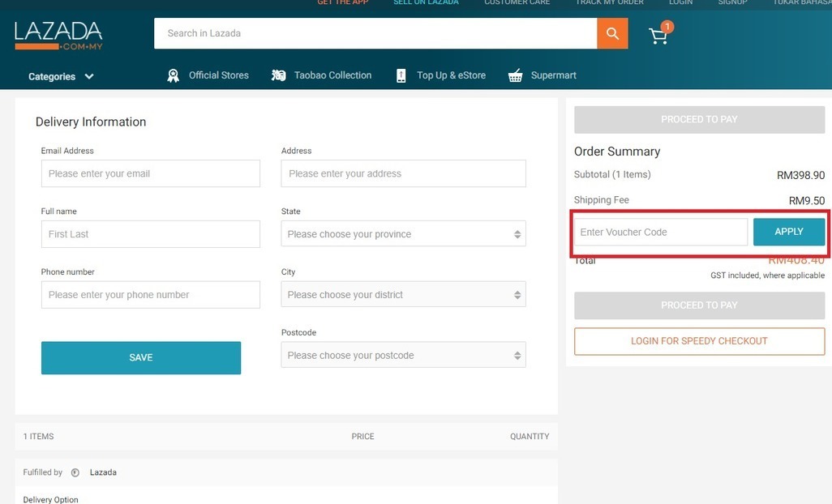Click the Track My Order link
Image resolution: width=832 pixels, height=504 pixels.
point(609,2)
